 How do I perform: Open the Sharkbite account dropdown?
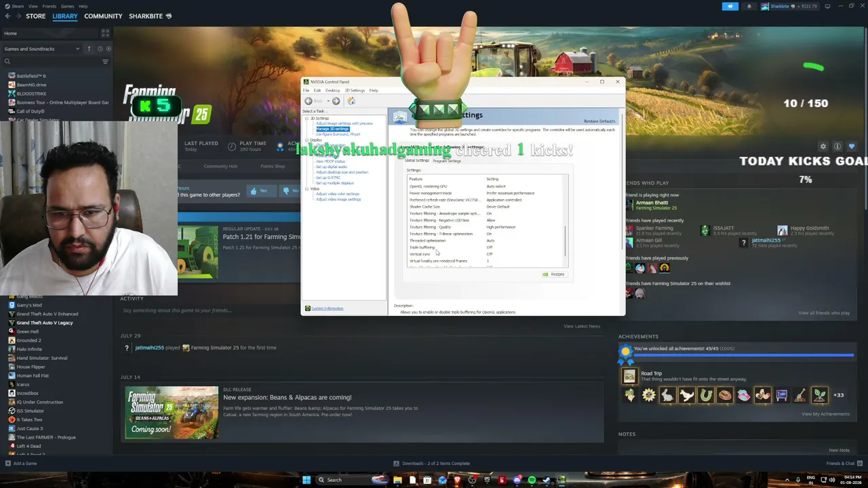[x=790, y=6]
